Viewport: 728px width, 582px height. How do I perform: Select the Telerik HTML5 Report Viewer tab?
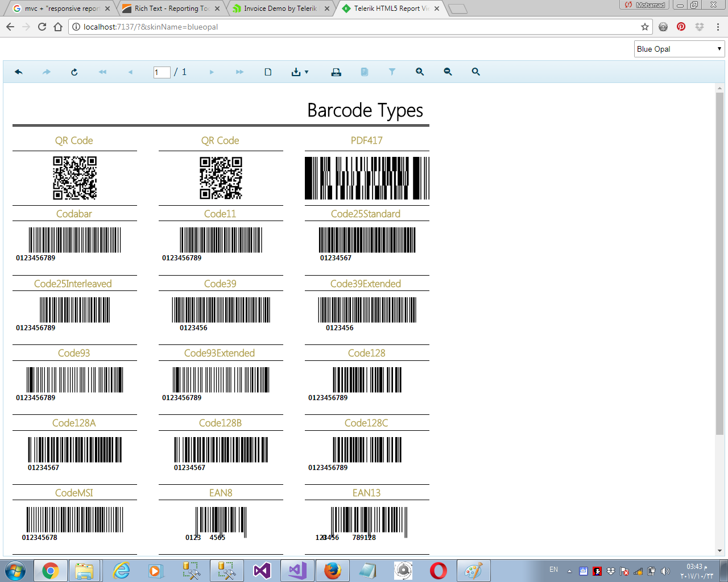[x=391, y=9]
